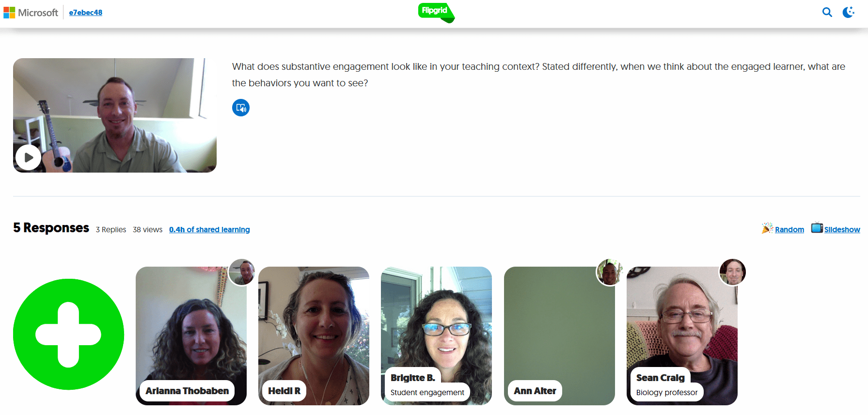Image resolution: width=868 pixels, height=415 pixels.
Task: Open the e7ebec48 grid link
Action: click(x=86, y=13)
